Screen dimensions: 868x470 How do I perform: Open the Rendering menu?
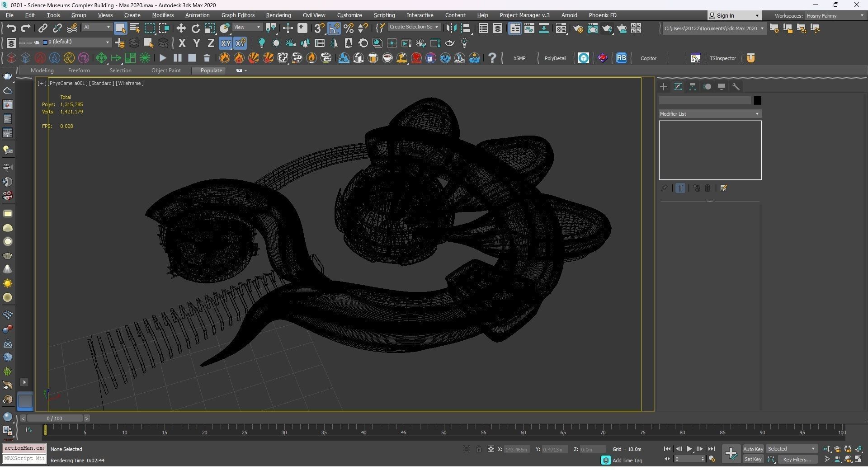(x=278, y=15)
